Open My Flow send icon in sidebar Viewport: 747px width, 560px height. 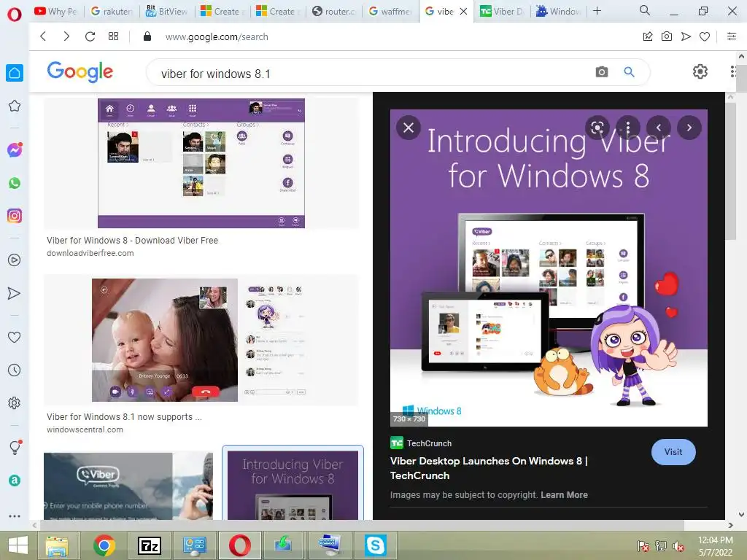pos(15,293)
